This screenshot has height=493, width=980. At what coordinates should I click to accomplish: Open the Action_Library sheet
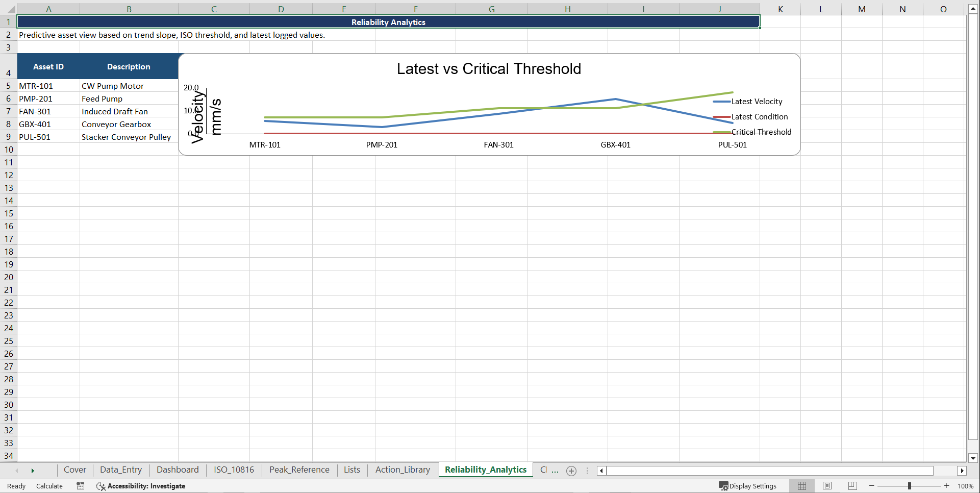[x=402, y=470]
